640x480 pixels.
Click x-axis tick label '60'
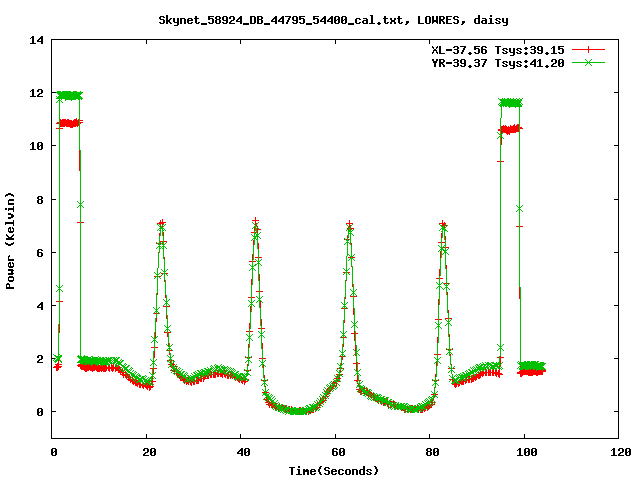(x=338, y=452)
